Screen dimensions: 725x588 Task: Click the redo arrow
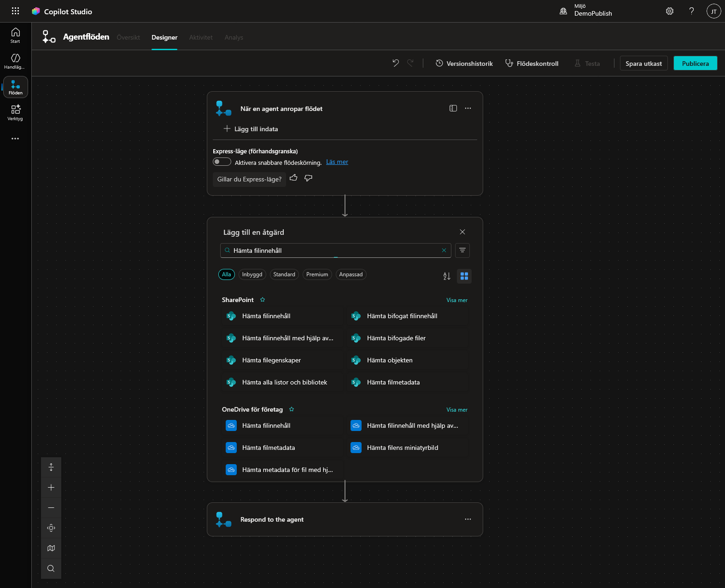tap(410, 63)
